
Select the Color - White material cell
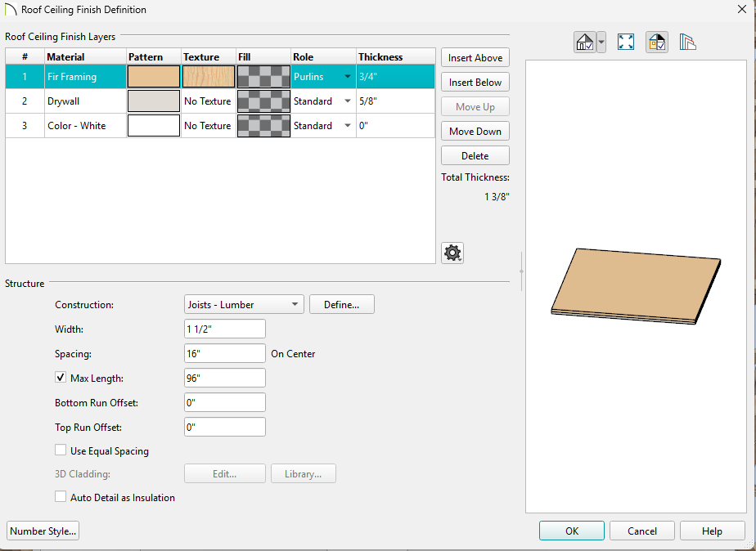coord(85,126)
